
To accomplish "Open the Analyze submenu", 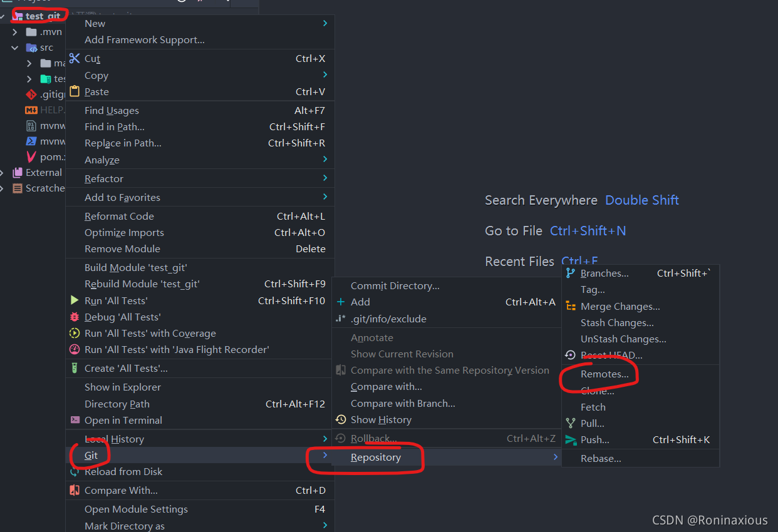I will coord(200,160).
